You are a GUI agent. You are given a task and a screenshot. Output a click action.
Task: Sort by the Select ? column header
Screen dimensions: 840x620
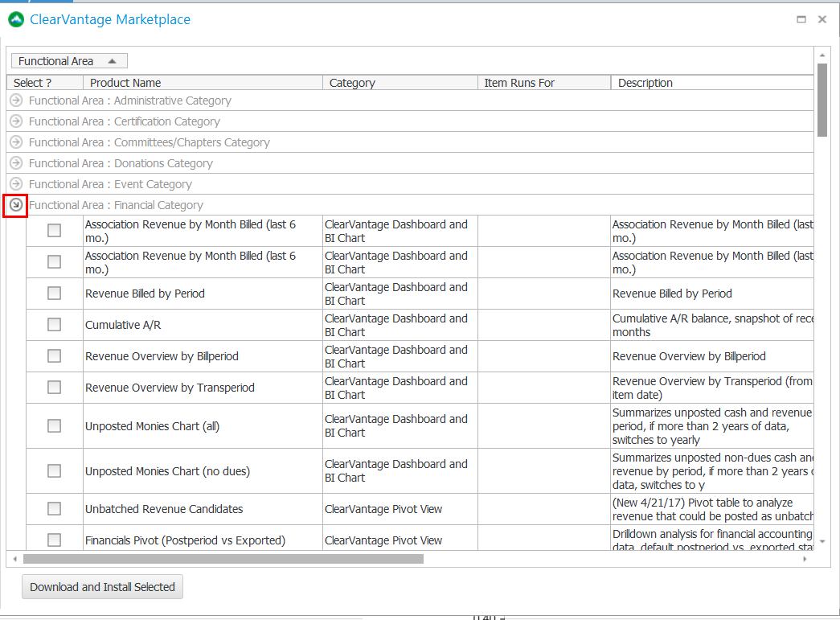(x=45, y=83)
